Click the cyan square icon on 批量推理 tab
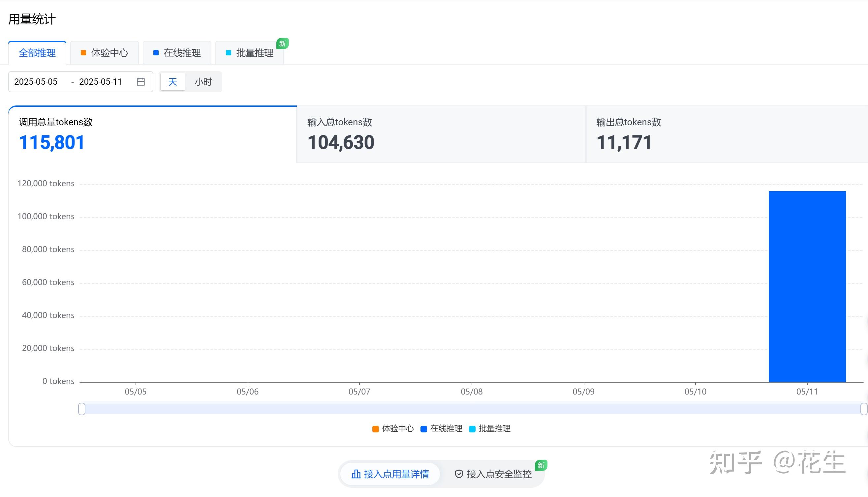The width and height of the screenshot is (868, 497). point(228,53)
